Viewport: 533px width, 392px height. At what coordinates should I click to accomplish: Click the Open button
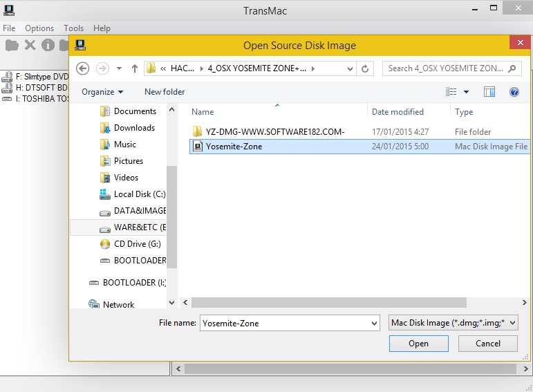(x=418, y=344)
